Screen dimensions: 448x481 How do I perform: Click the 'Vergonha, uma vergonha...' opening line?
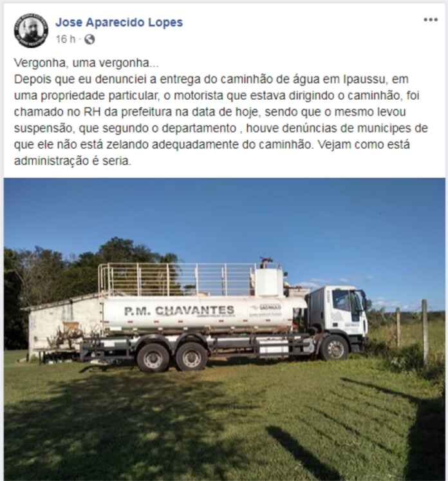[x=86, y=63]
